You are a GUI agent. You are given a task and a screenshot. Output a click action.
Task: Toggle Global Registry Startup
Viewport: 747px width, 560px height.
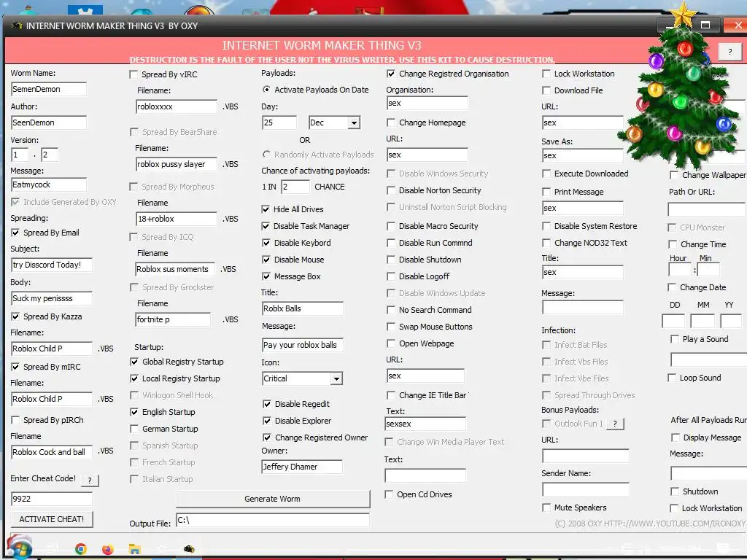tap(134, 362)
